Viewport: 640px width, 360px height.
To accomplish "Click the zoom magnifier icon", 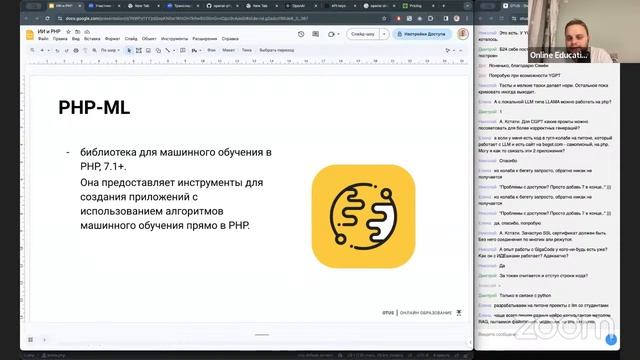I will [x=94, y=50].
